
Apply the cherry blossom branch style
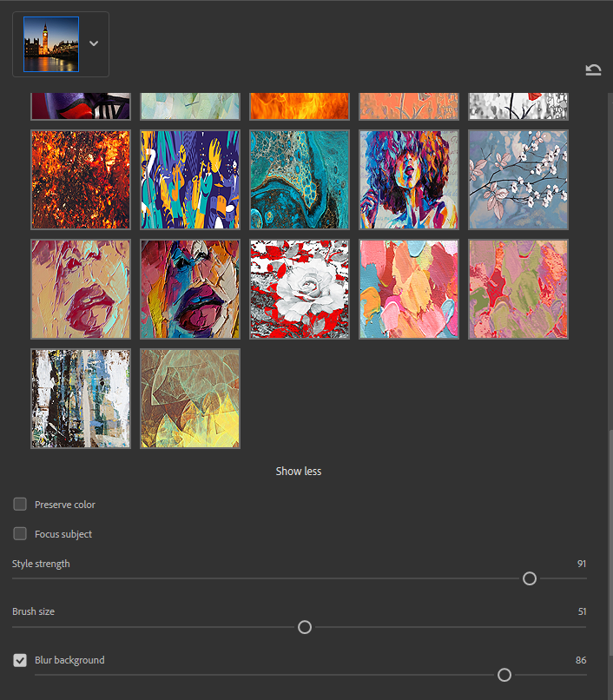(x=518, y=180)
